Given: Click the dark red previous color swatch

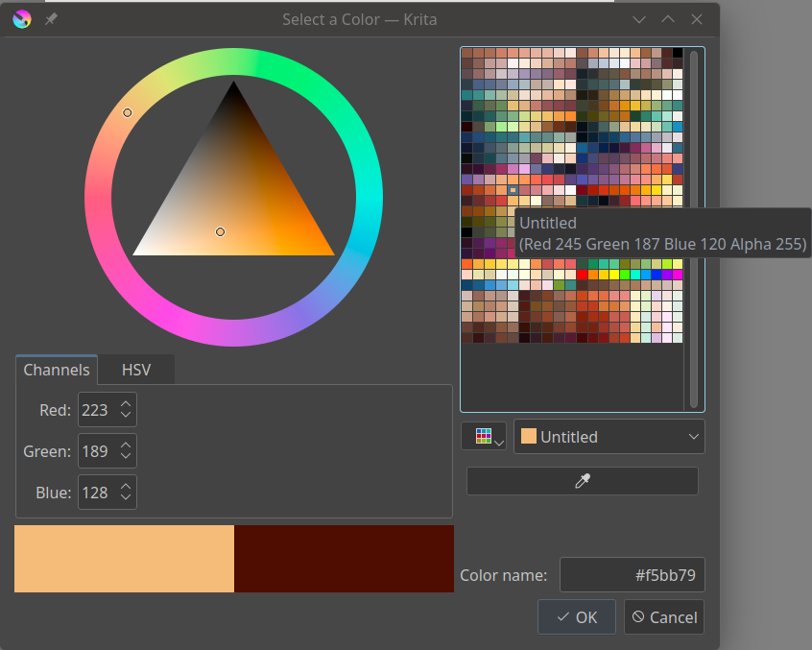Looking at the screenshot, I should [x=344, y=559].
